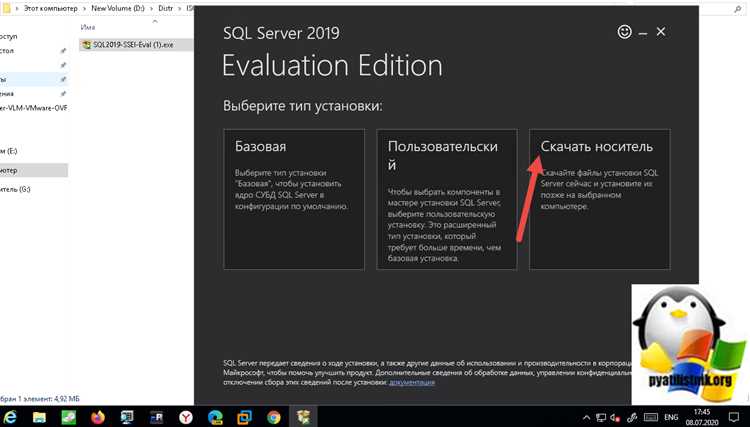Viewport: 750px width, 427px height.
Task: Launch Yandex Browser from the taskbar
Action: pyautogui.click(x=186, y=417)
